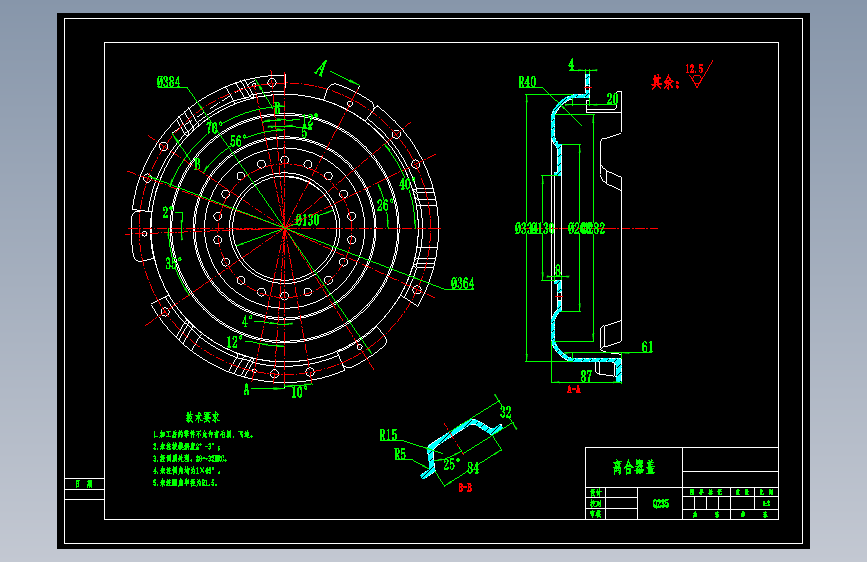The height and width of the screenshot is (562, 867).
Task: Select the 2° angle label at left
Action: coord(168,212)
